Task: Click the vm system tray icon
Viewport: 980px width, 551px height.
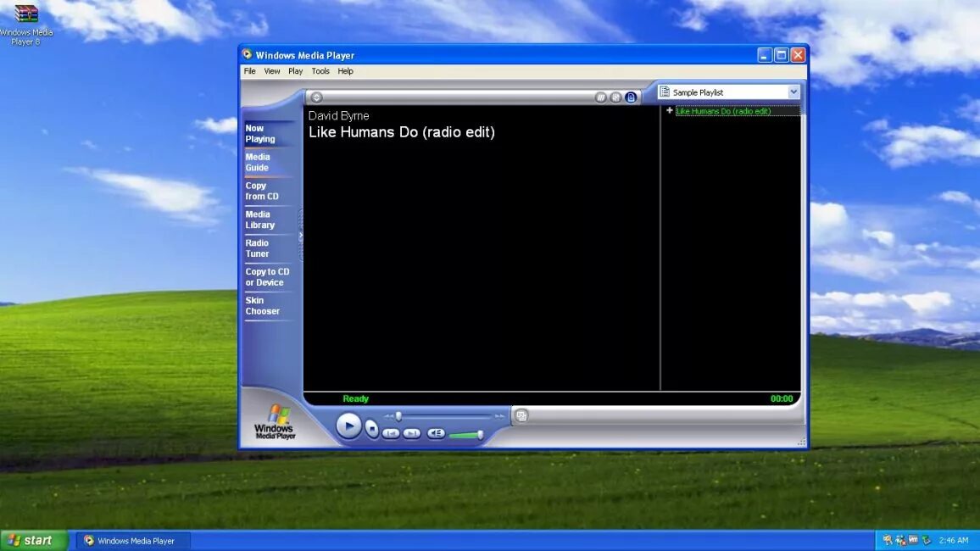Action: (913, 540)
